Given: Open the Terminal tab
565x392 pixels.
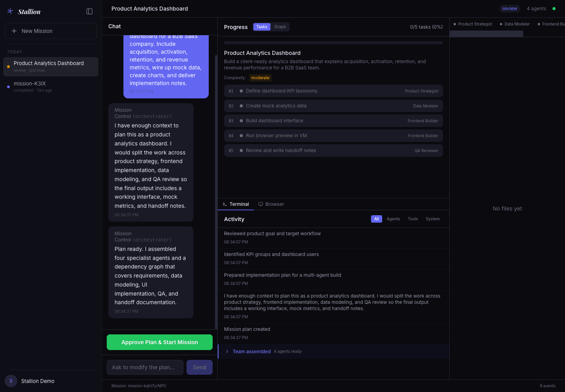Looking at the screenshot, I should coord(236,204).
